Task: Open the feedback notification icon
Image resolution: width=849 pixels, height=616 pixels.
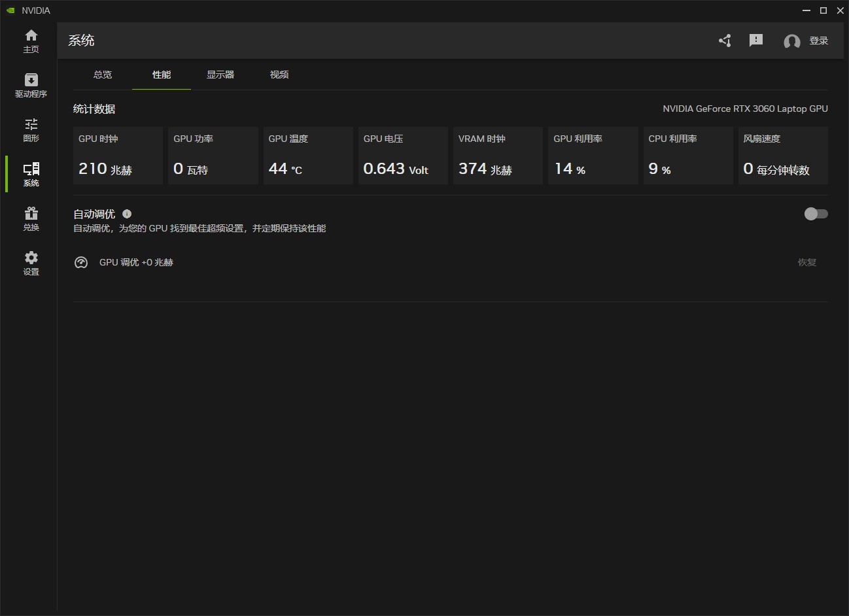Action: click(x=756, y=41)
